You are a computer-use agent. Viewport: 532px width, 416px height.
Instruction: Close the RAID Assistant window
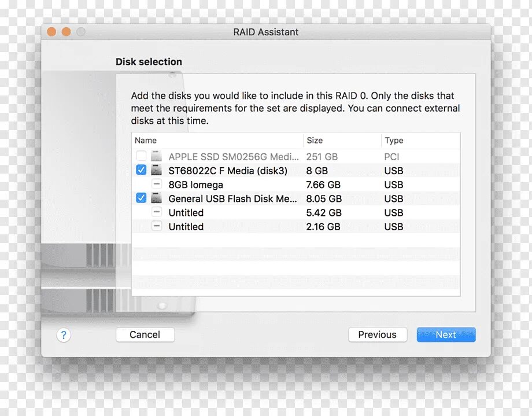click(51, 32)
